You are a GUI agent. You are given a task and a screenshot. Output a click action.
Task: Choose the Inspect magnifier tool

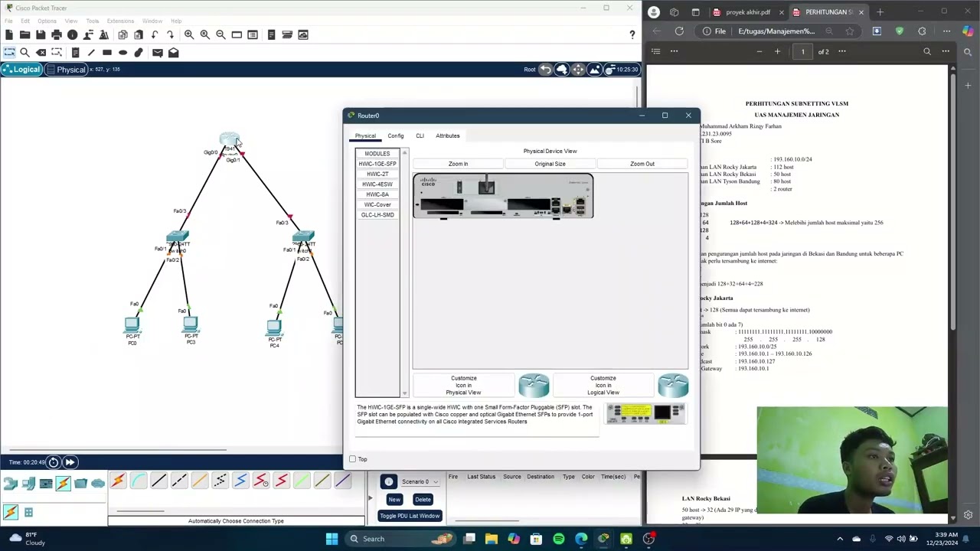24,52
